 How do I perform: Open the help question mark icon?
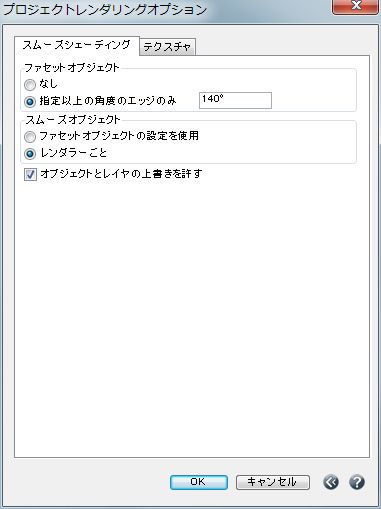click(357, 482)
